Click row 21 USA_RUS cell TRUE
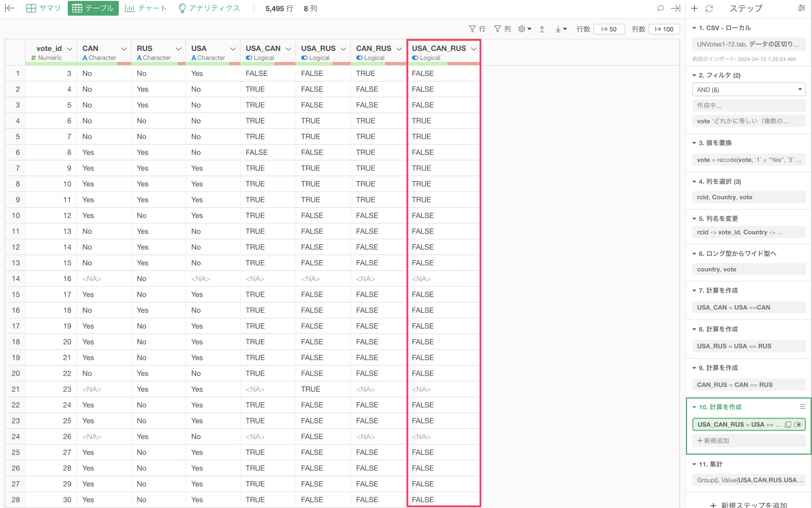 tap(323, 389)
